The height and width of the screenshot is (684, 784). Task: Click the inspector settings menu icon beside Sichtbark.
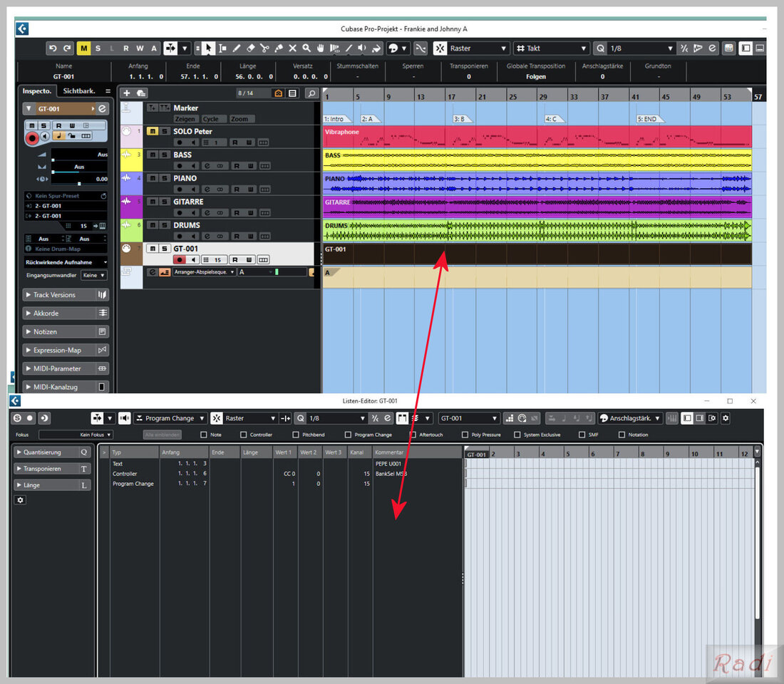(108, 91)
